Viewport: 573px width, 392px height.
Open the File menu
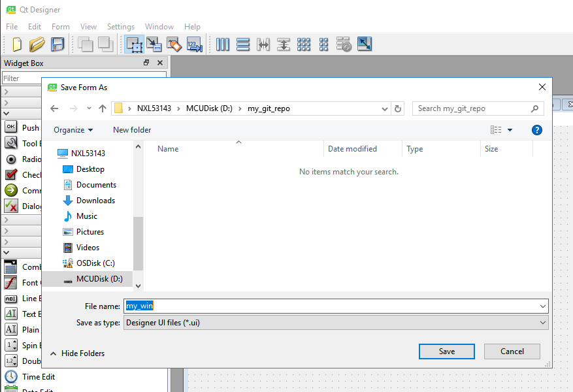coord(12,27)
